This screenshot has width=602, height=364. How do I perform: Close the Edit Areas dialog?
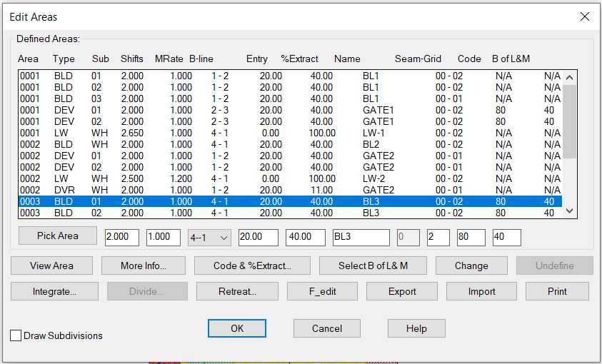click(x=584, y=16)
